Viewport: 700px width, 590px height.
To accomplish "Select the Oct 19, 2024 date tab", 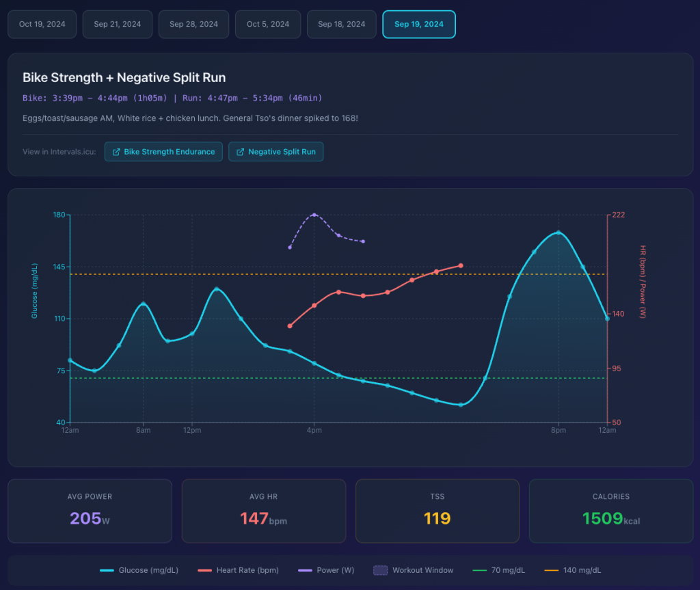I will (42, 24).
